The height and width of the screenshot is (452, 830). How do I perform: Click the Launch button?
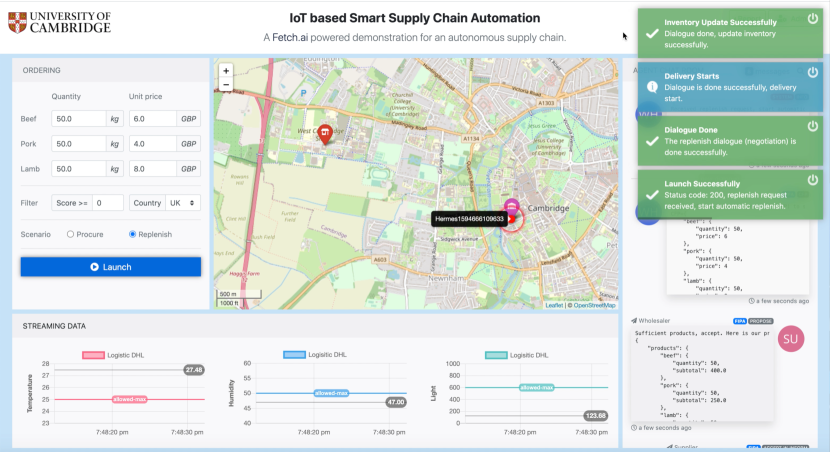tap(111, 267)
